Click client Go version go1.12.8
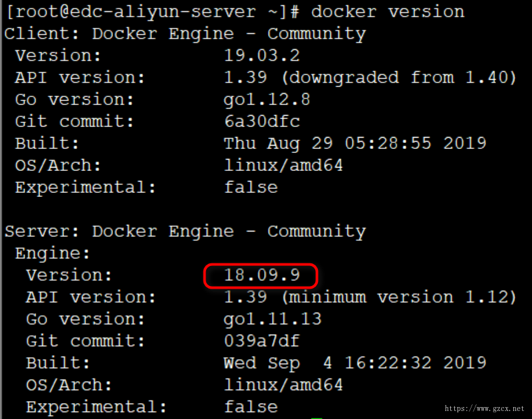 (x=267, y=100)
